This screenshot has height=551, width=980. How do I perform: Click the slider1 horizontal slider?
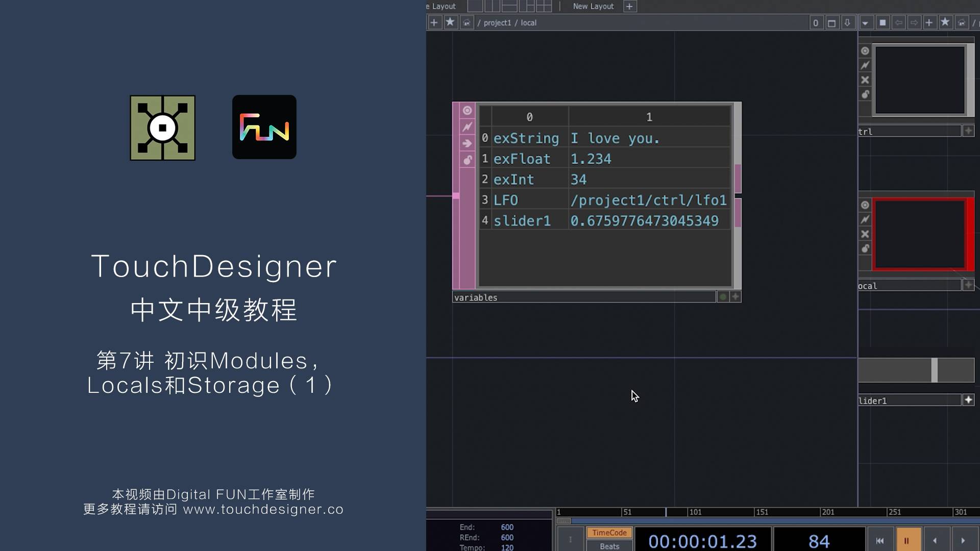(916, 370)
